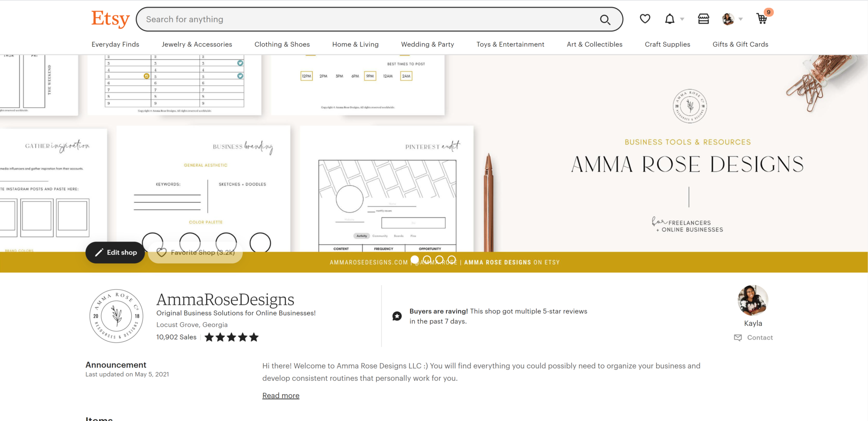Screen dimensions: 868x421
Task: Click the Etsy logo to go home
Action: (x=110, y=18)
